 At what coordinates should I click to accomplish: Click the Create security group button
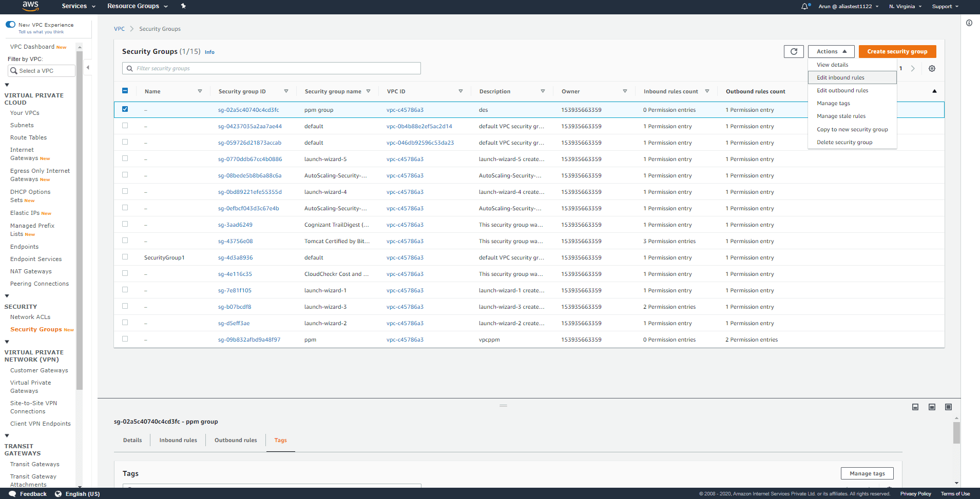click(897, 51)
